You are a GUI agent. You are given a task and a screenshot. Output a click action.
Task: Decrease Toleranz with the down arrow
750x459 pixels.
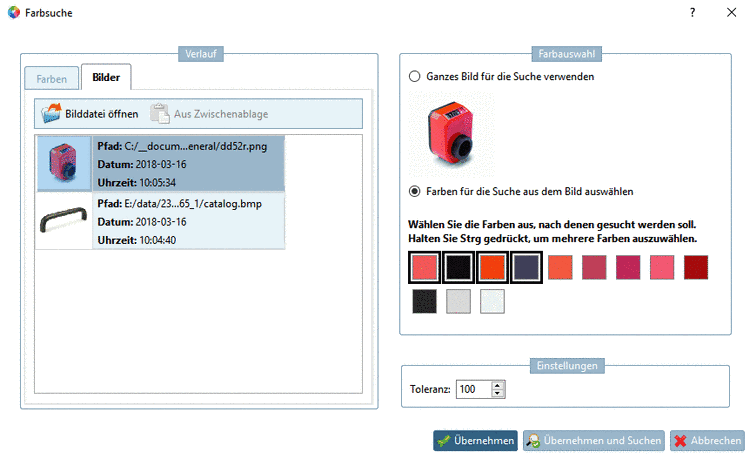pos(497,393)
